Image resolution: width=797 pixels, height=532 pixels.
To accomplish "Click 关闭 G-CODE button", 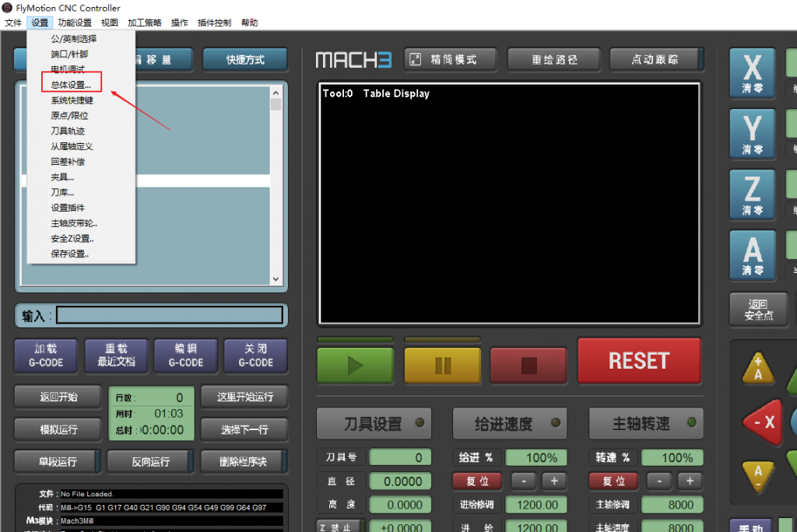I will tap(255, 355).
